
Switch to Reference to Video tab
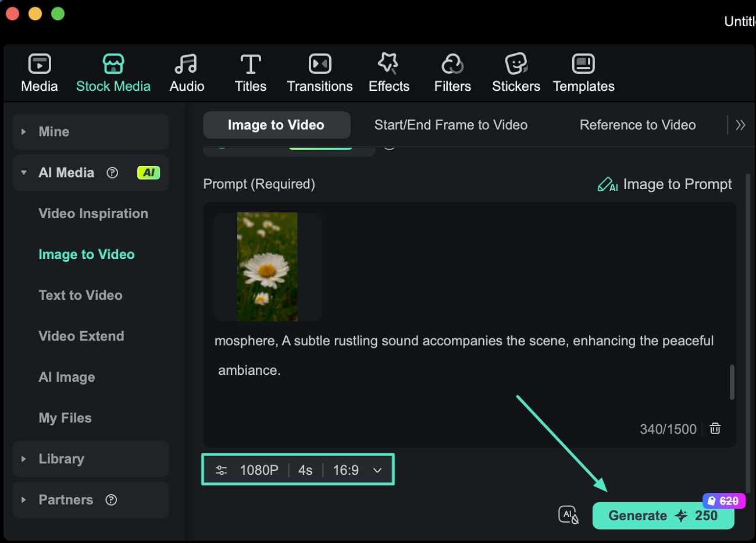pyautogui.click(x=637, y=125)
